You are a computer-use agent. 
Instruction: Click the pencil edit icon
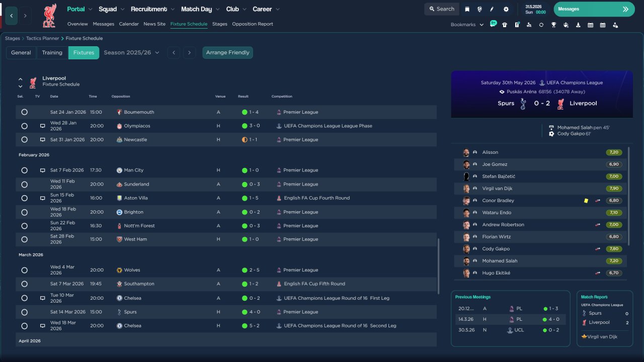tap(492, 9)
